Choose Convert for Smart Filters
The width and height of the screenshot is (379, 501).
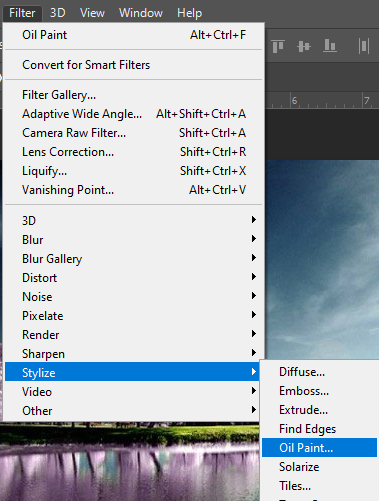134,65
